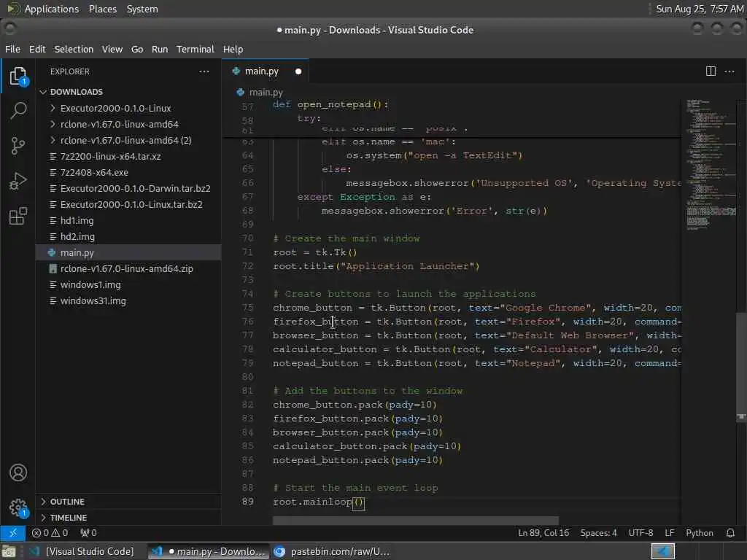Image resolution: width=747 pixels, height=560 pixels.
Task: Click Ln 89, Col 16 go-to-line status
Action: click(543, 533)
